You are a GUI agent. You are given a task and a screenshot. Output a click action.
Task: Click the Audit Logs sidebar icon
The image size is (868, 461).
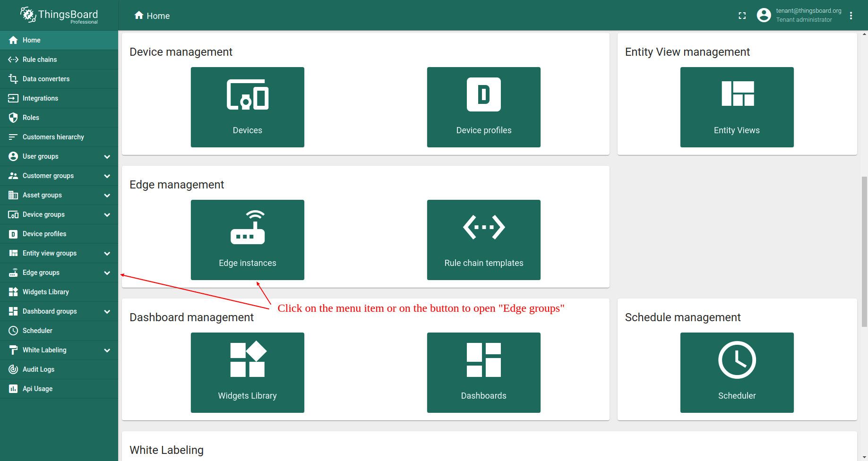coord(13,369)
